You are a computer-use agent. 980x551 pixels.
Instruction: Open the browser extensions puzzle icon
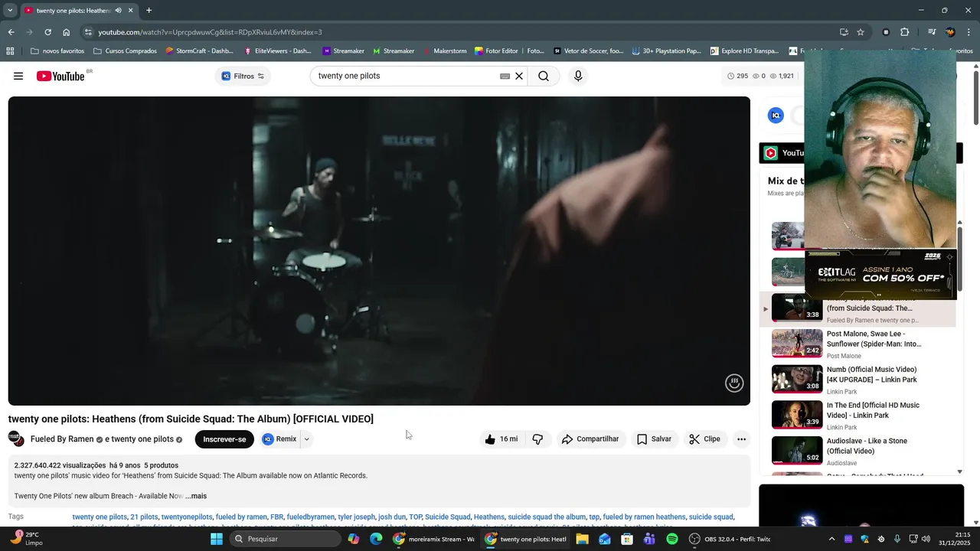pyautogui.click(x=904, y=32)
